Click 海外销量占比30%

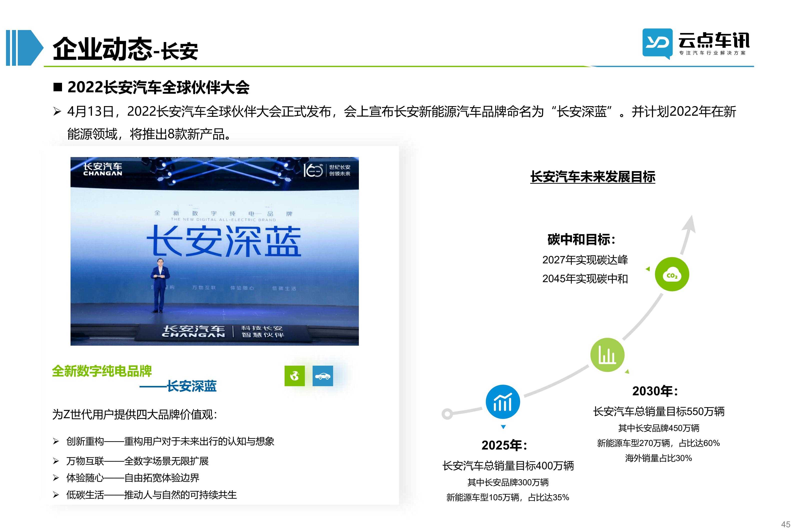[658, 458]
